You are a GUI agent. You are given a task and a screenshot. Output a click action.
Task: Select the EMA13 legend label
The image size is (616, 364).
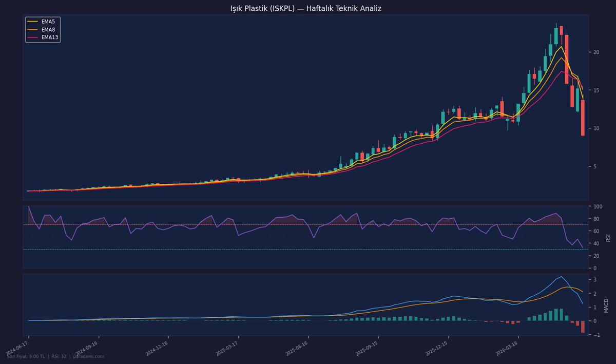click(50, 37)
